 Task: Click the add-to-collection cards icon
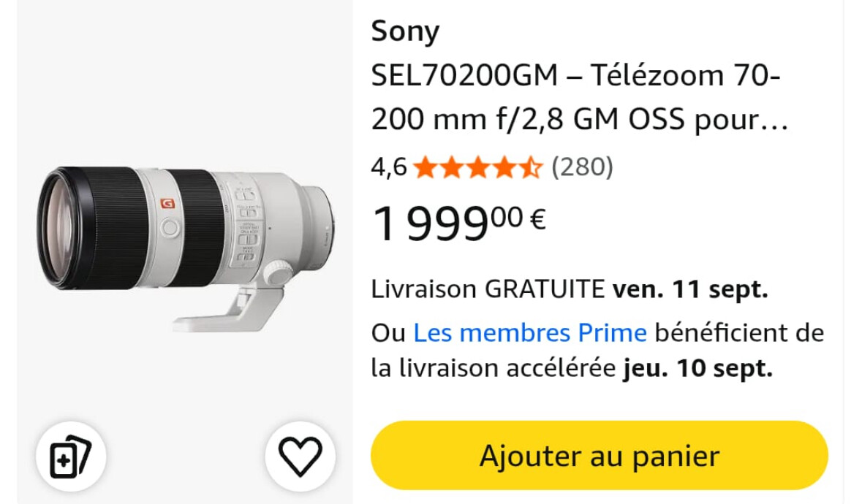click(71, 457)
